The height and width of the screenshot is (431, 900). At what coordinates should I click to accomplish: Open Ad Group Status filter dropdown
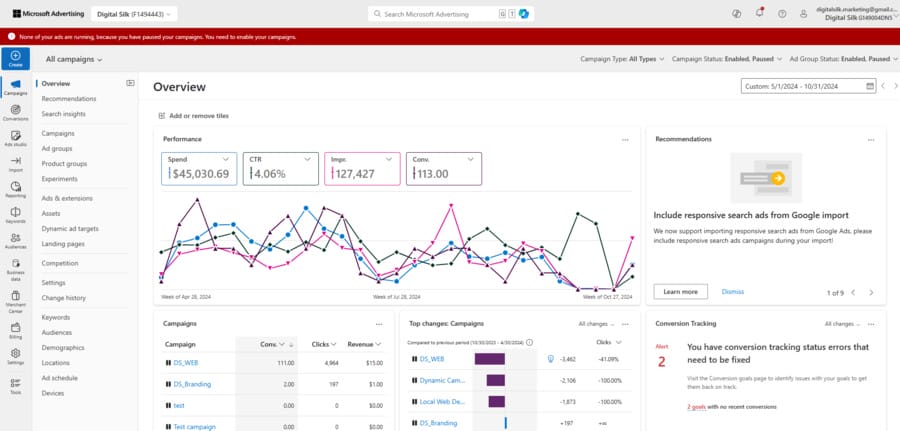click(x=844, y=59)
